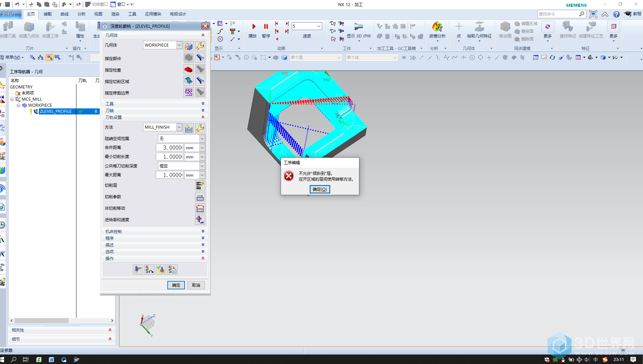Screen dimensions: 643x364
Task: Switch to the Analysis (分析) tab
Action: pyautogui.click(x=81, y=14)
